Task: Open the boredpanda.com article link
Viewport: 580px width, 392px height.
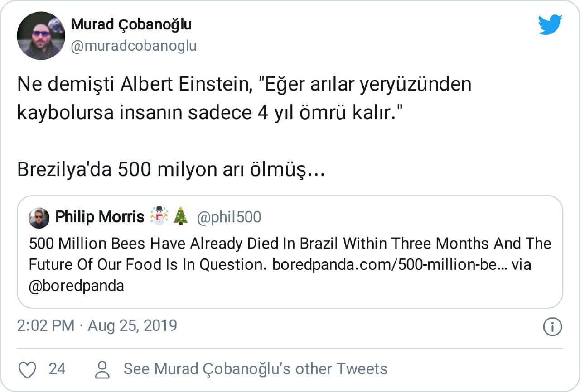Action: coord(389,265)
